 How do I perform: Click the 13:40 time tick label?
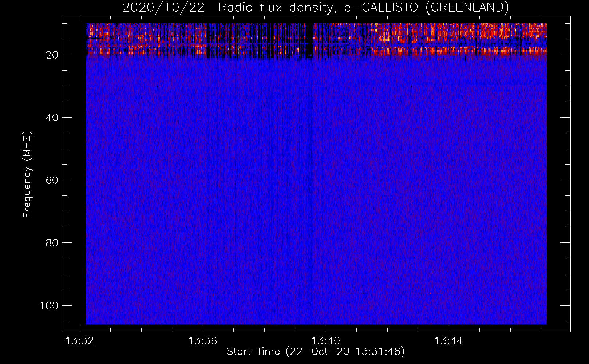(x=326, y=341)
